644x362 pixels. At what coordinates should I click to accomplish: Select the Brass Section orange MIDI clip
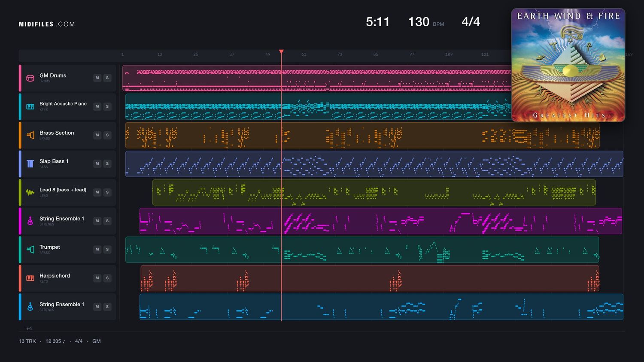click(x=362, y=135)
